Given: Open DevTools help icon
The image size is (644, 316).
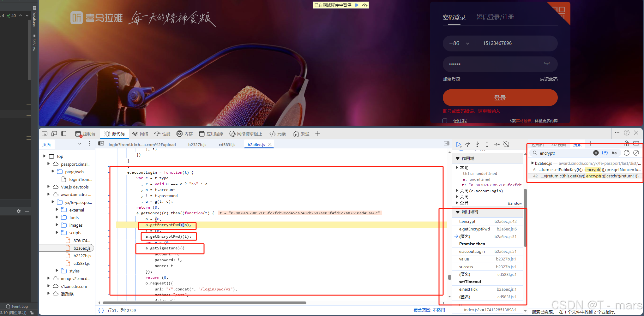Looking at the screenshot, I should tap(627, 133).
